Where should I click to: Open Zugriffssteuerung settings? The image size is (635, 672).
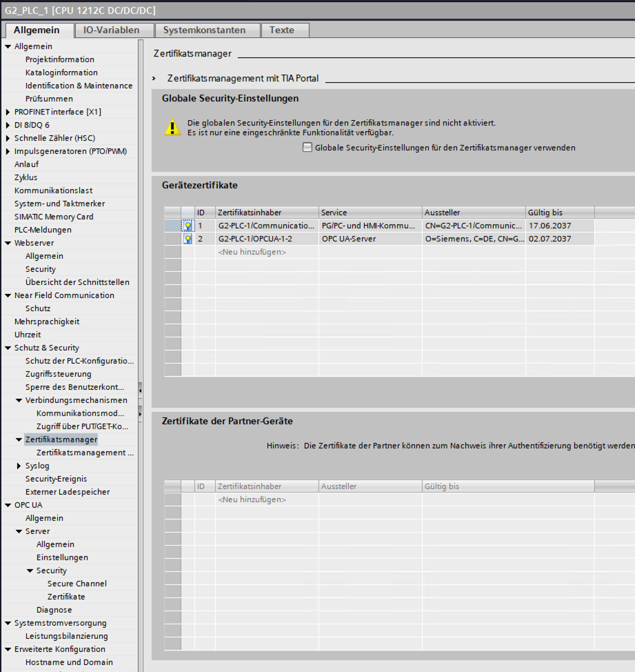point(58,374)
